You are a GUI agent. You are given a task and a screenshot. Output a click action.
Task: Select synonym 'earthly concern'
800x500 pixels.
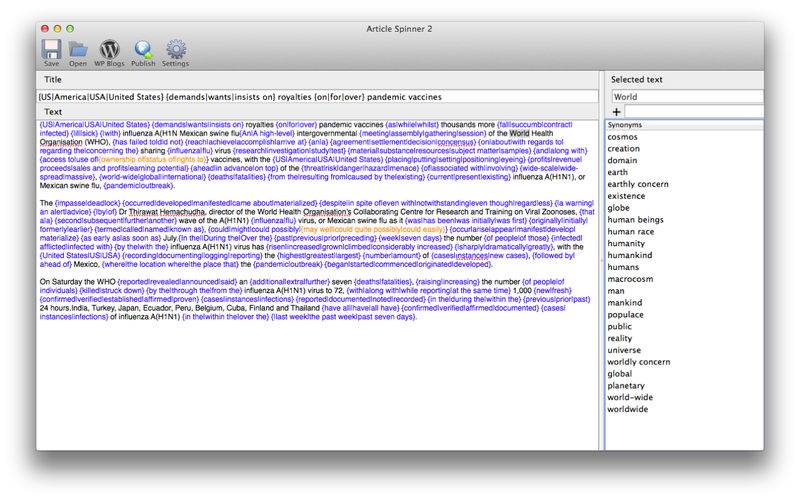tap(638, 184)
